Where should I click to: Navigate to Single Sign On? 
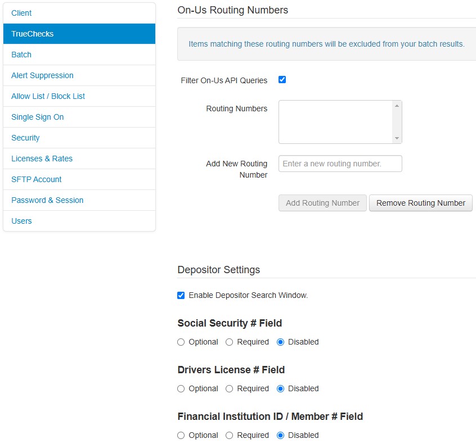point(79,117)
